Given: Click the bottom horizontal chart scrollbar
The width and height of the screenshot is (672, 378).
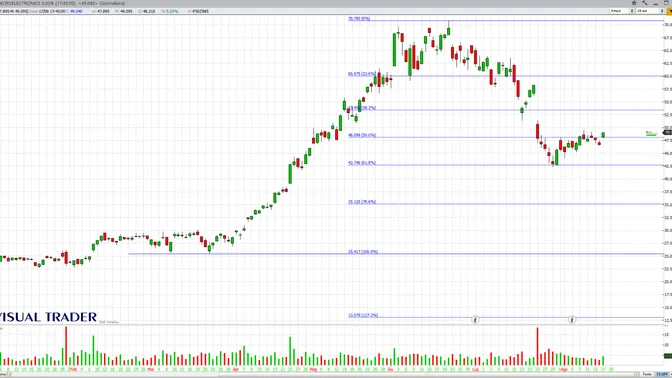Looking at the screenshot, I should point(321,375).
